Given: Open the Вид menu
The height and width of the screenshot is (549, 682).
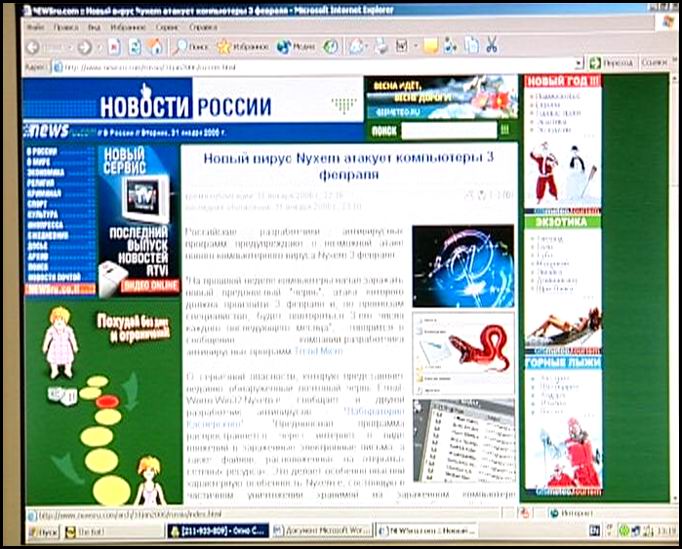Looking at the screenshot, I should (x=94, y=27).
